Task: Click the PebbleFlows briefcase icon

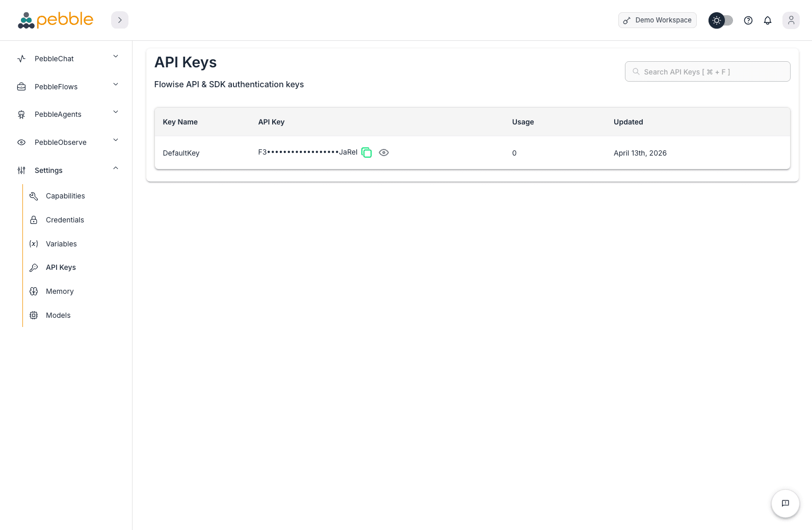Action: (21, 87)
